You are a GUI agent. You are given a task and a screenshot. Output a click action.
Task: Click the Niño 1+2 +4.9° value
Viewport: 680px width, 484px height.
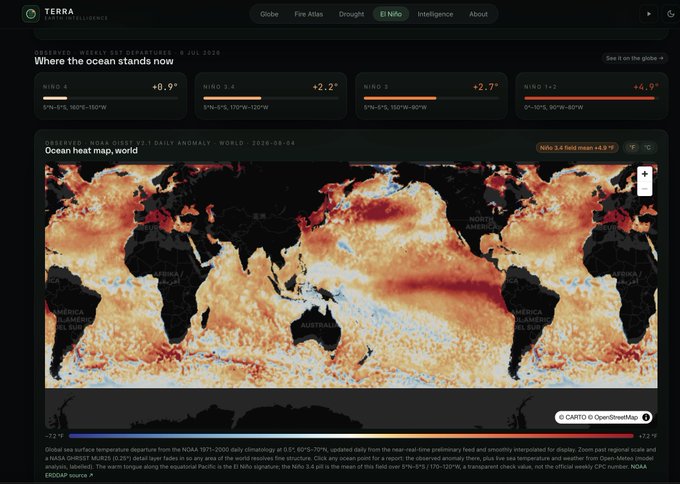point(646,87)
